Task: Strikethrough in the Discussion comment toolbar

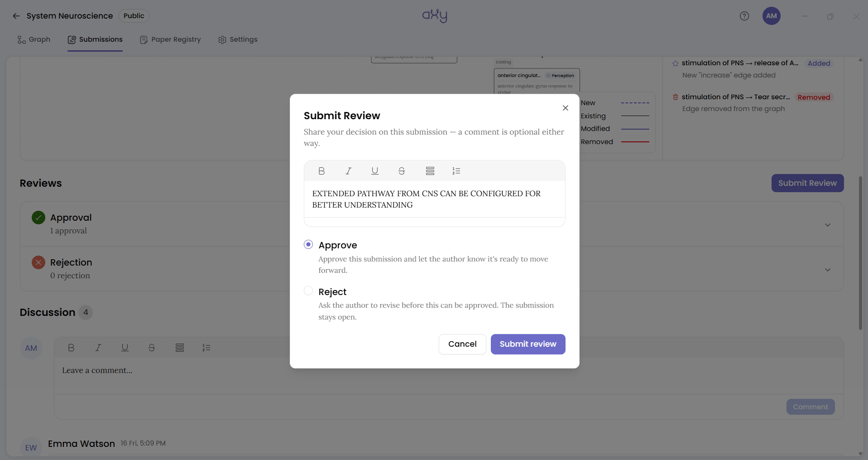Action: coord(152,348)
